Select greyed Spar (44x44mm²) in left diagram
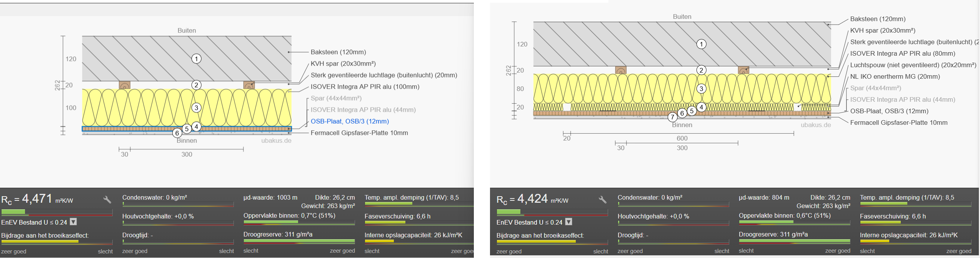The height and width of the screenshot is (258, 980). pos(336,98)
